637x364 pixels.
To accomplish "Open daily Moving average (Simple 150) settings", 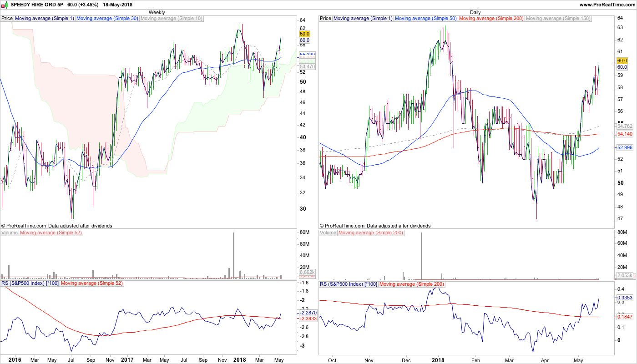I will pos(558,19).
